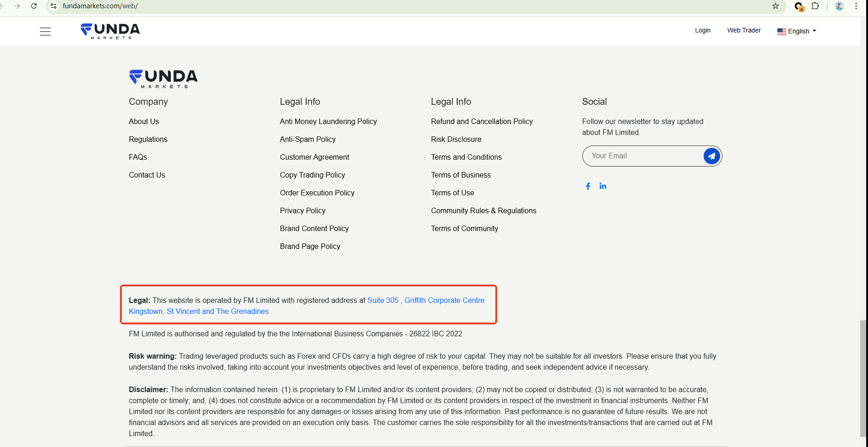The image size is (868, 447).
Task: Open the hamburger navigation menu
Action: tap(45, 32)
